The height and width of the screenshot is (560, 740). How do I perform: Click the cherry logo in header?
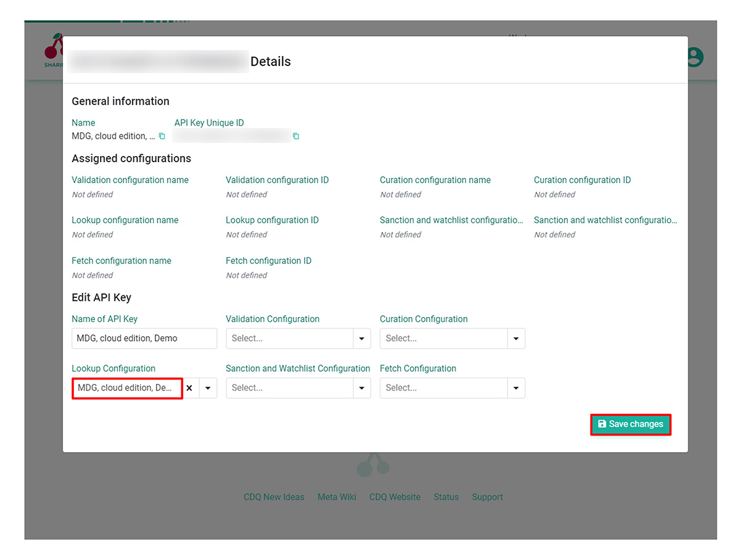(53, 49)
